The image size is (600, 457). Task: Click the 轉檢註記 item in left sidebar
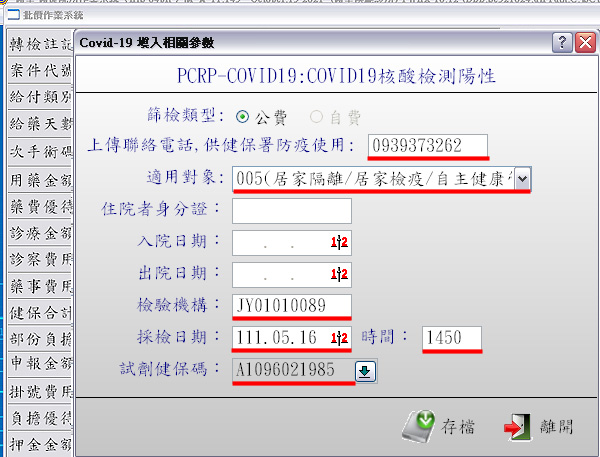39,45
